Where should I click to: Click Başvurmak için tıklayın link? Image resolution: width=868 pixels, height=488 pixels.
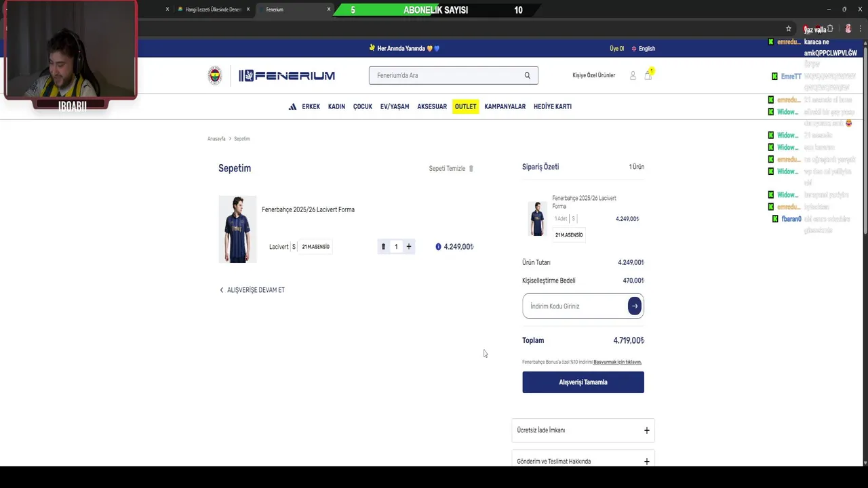pyautogui.click(x=618, y=362)
